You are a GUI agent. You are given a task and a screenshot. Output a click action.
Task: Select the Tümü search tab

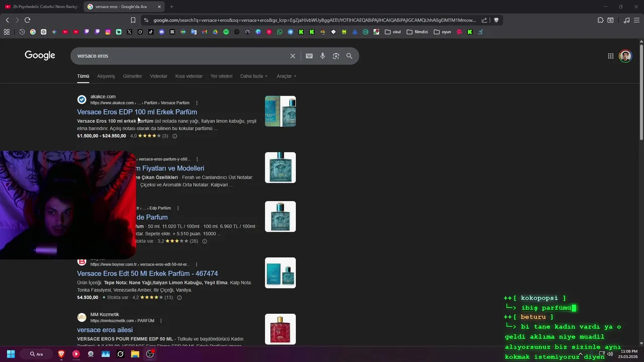coord(83,76)
